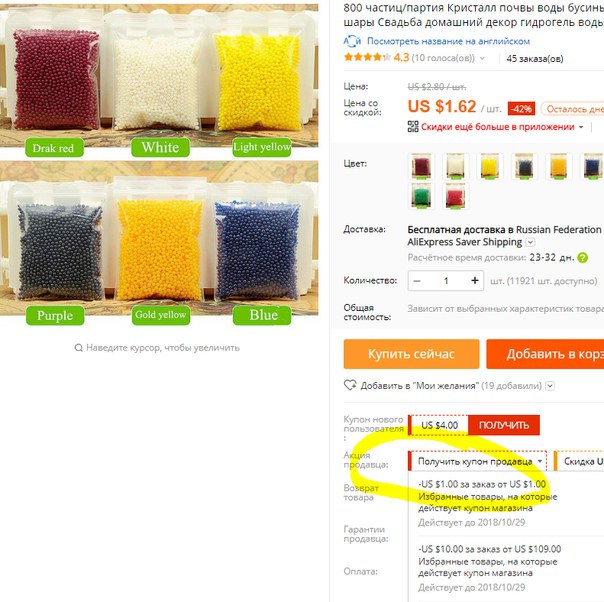Click the heart icon to add to wishlist
The width and height of the screenshot is (604, 602).
pyautogui.click(x=350, y=385)
